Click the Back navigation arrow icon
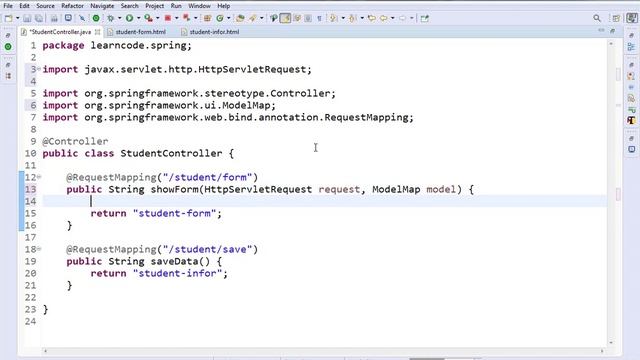This screenshot has height=360, width=640. (384, 18)
